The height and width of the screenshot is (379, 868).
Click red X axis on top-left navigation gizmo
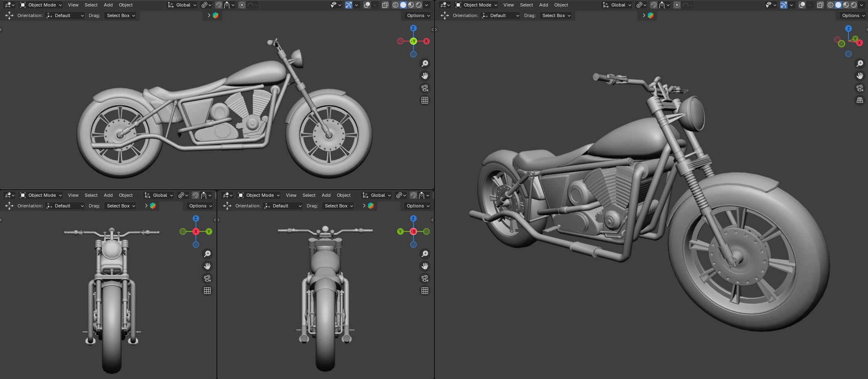tap(426, 41)
